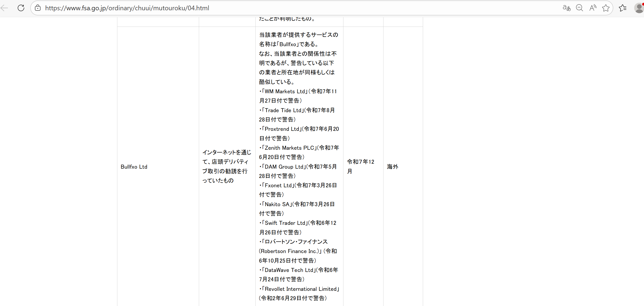The image size is (644, 306).
Task: Click the zoom magnifier icon in address bar
Action: click(579, 8)
